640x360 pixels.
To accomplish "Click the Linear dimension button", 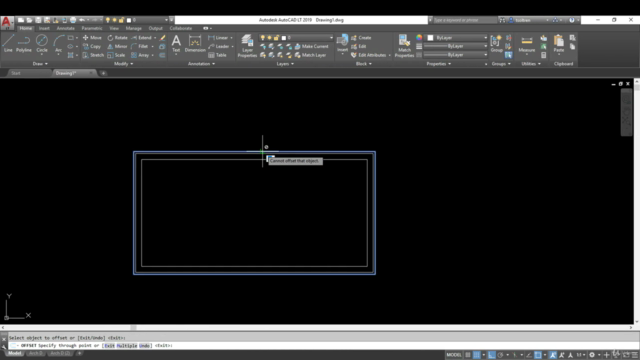I will 219,38.
